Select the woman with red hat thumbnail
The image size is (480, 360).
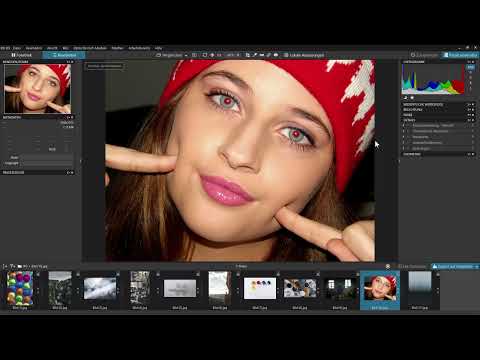(x=380, y=288)
